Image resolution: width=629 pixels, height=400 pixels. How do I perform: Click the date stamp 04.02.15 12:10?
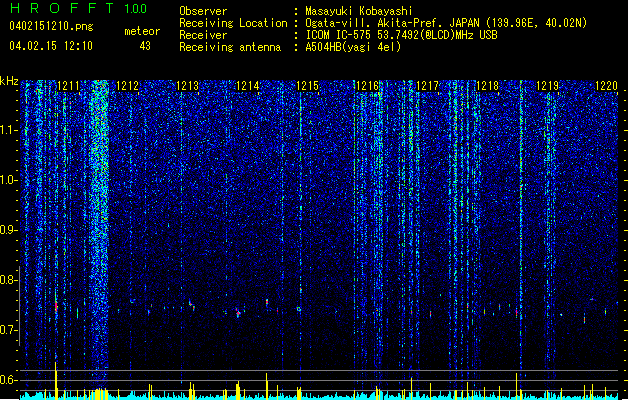tap(51, 46)
